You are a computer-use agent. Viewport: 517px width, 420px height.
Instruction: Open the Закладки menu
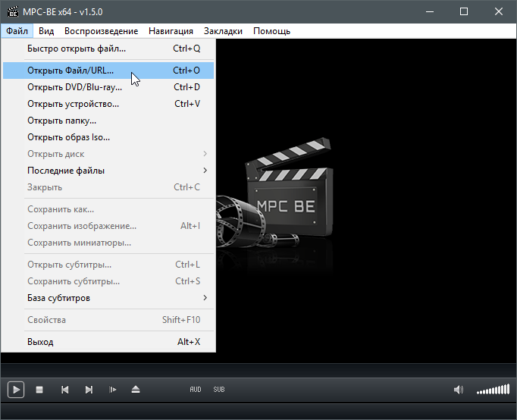[223, 31]
